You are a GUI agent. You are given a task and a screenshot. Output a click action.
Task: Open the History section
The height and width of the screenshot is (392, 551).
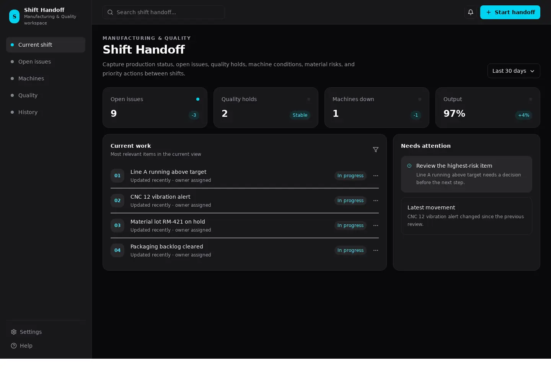(46, 112)
